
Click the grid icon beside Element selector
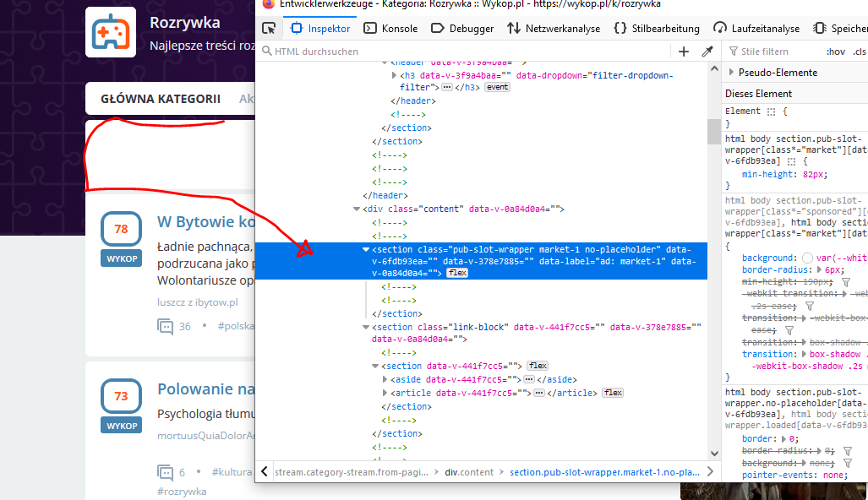point(771,111)
